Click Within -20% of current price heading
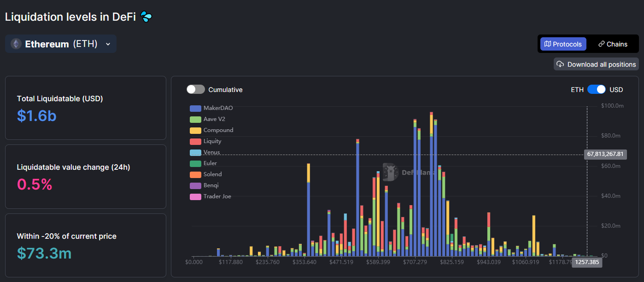 67,236
